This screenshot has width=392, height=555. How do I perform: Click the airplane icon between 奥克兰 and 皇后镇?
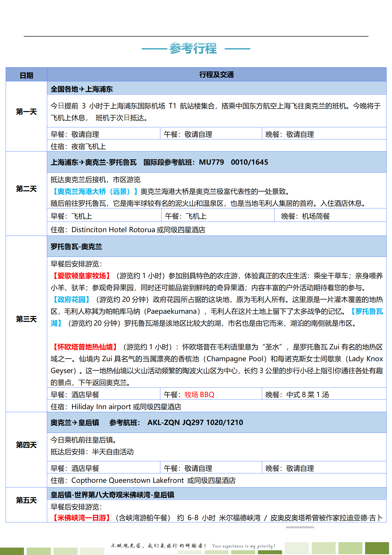[75, 423]
